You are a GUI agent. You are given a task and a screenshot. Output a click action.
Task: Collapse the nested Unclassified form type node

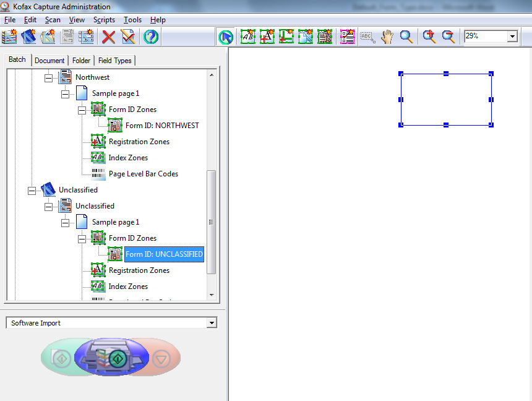(x=48, y=207)
